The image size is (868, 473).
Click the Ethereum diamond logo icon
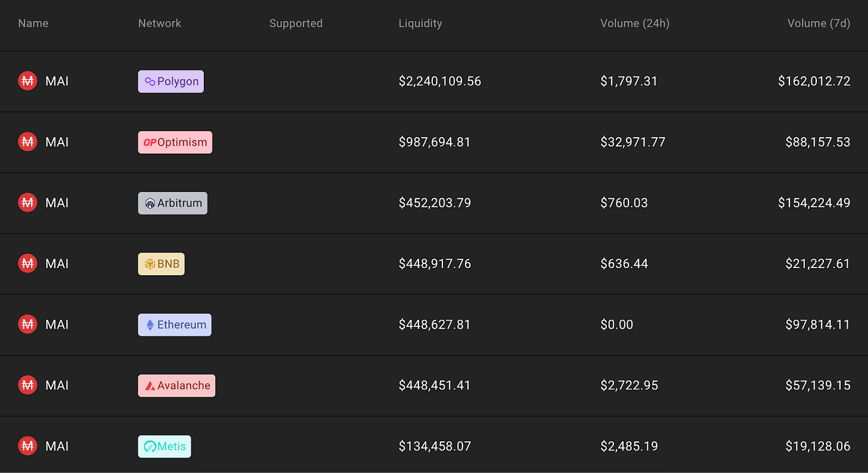point(151,324)
